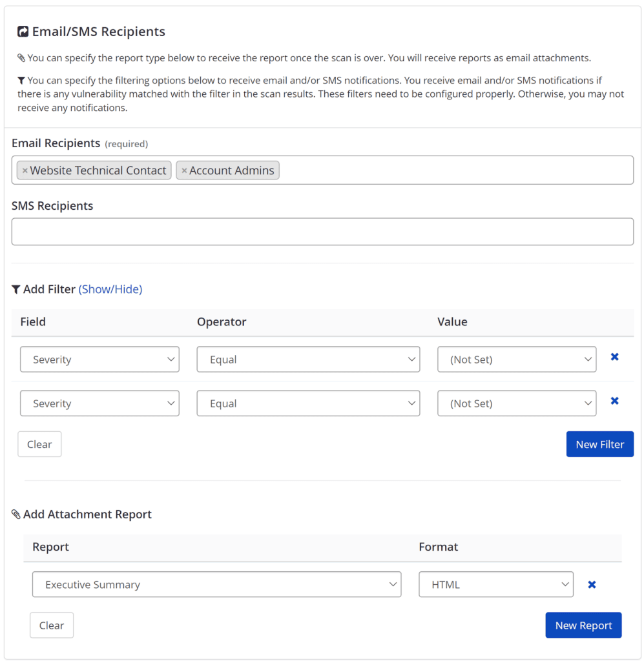Open the first Equal operator dropdown
The width and height of the screenshot is (644, 661).
click(x=308, y=359)
